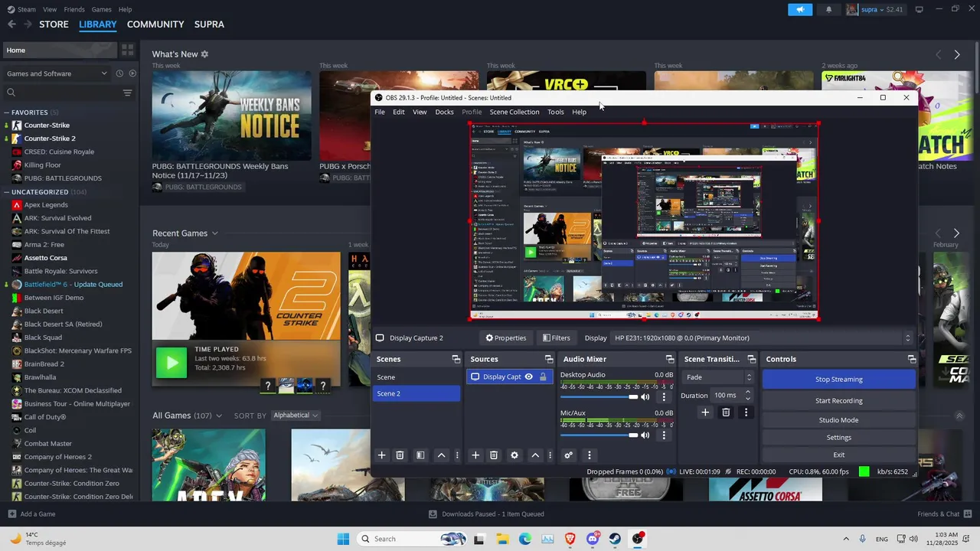This screenshot has width=980, height=551.
Task: Open OBS Scene Collection menu
Action: (514, 112)
